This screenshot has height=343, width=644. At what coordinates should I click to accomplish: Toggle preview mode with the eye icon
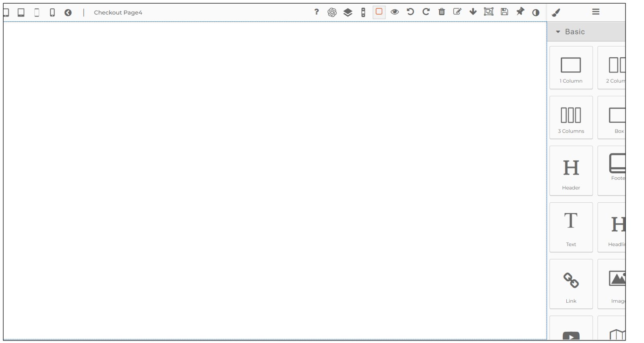[x=395, y=12]
